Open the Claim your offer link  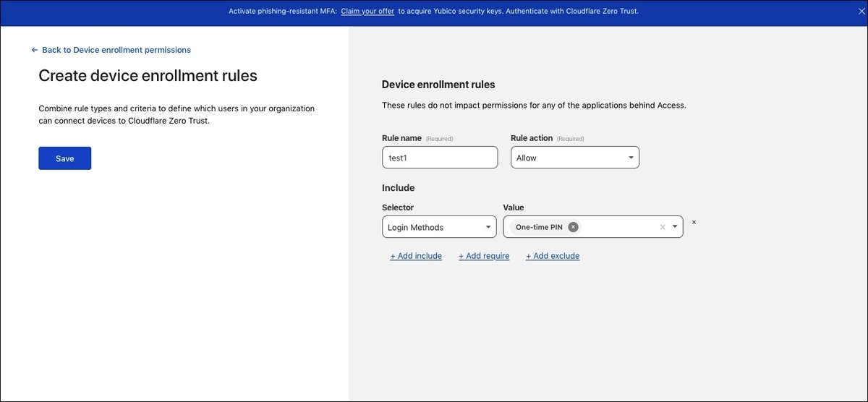367,12
